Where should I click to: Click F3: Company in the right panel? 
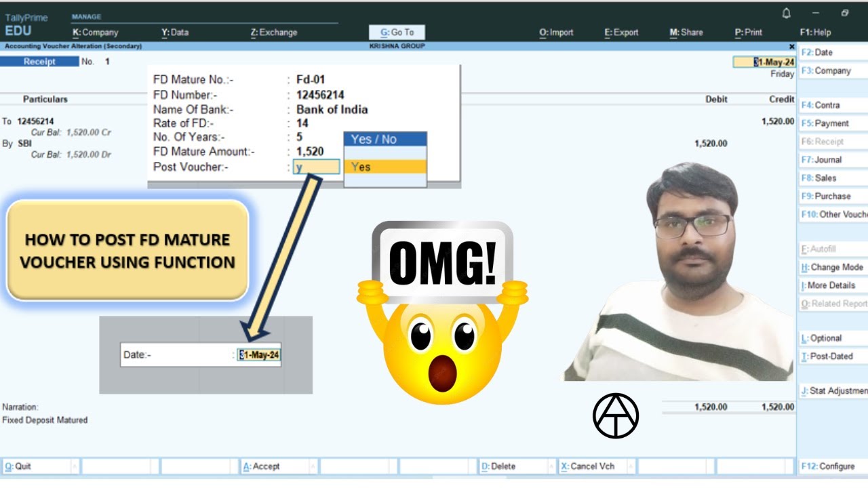click(x=833, y=70)
